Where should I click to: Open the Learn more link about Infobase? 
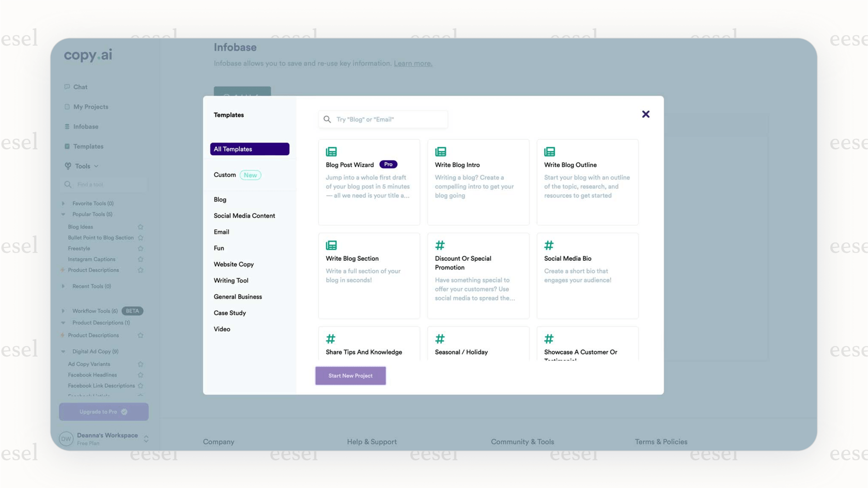coord(413,63)
